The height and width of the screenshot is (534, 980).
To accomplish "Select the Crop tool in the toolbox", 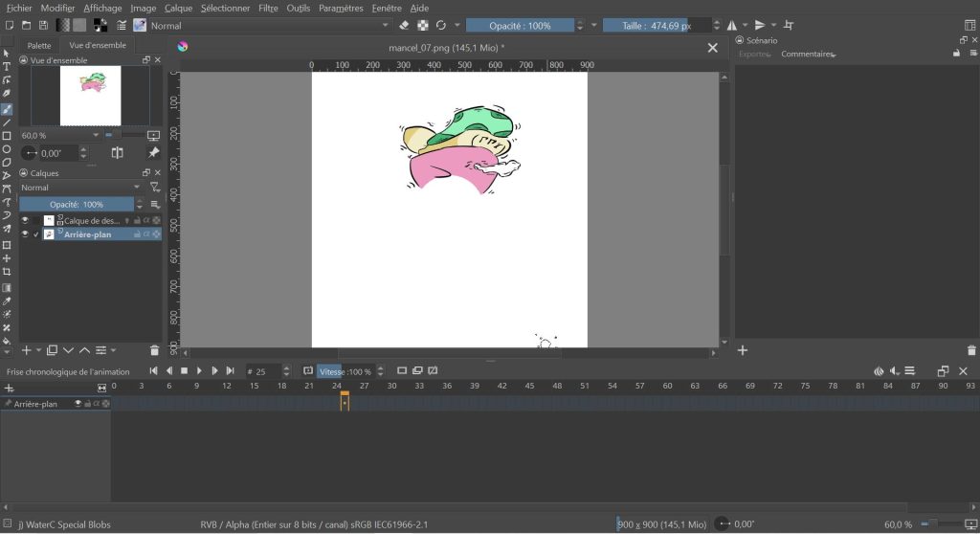I will [7, 272].
